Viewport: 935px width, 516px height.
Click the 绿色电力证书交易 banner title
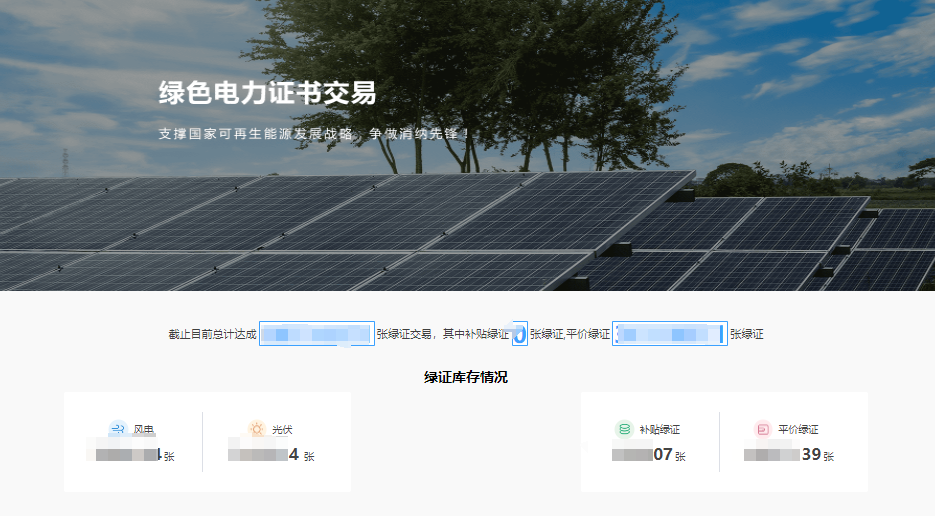[267, 93]
